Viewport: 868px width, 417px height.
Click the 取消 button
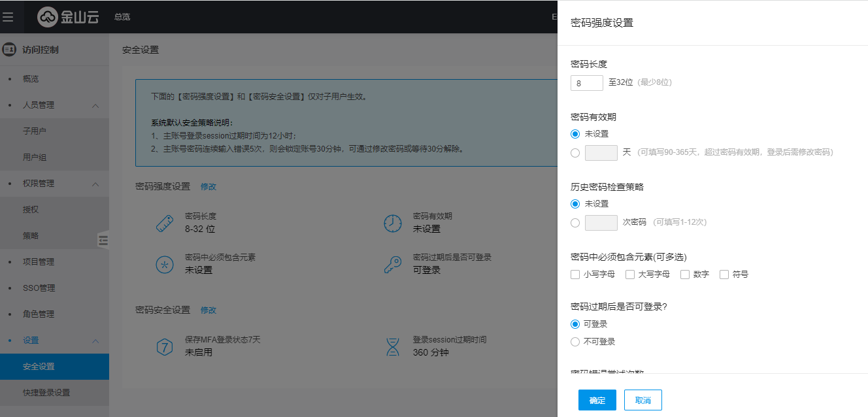pyautogui.click(x=643, y=400)
